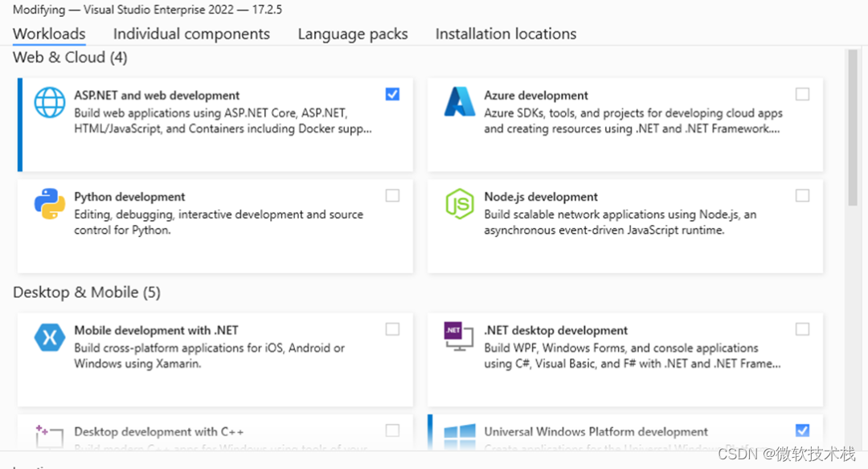Open the Language packs tab

coord(353,34)
